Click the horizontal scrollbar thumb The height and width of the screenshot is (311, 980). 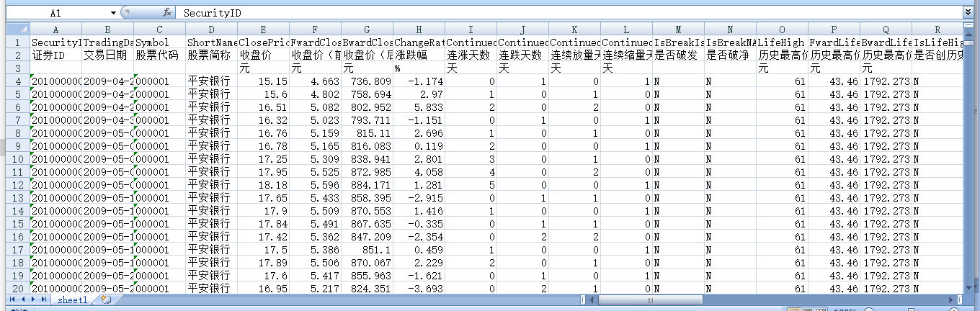pyautogui.click(x=649, y=299)
